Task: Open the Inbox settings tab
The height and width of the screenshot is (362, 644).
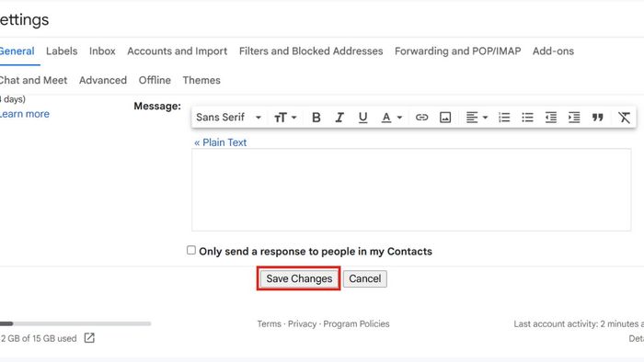Action: 102,51
